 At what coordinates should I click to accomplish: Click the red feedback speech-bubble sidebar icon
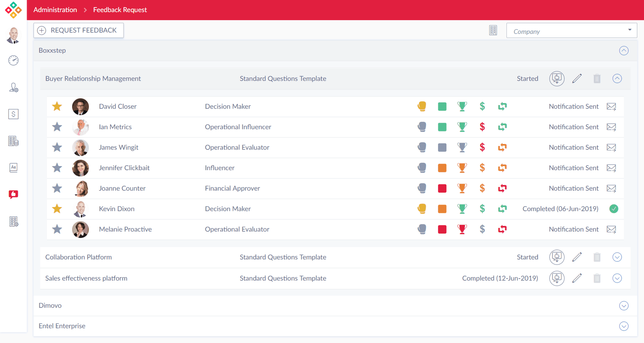(x=13, y=194)
